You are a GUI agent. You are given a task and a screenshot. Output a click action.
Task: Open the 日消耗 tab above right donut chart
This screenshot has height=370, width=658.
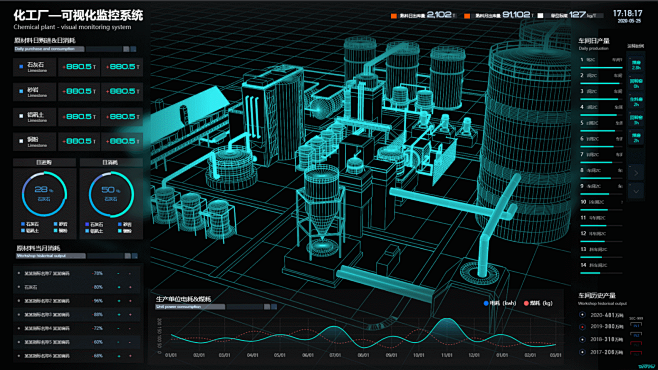[111, 162]
